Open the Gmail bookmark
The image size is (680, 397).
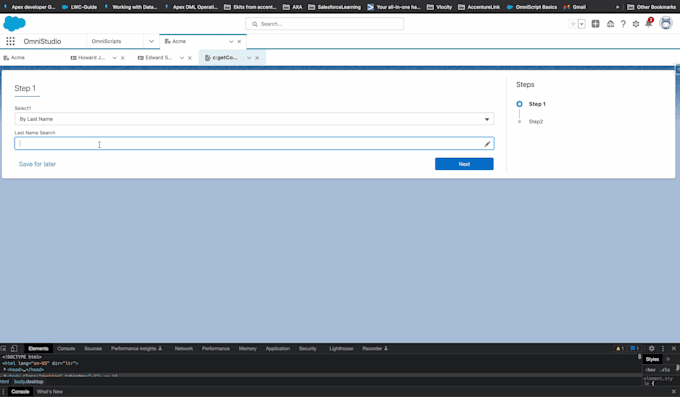[575, 7]
